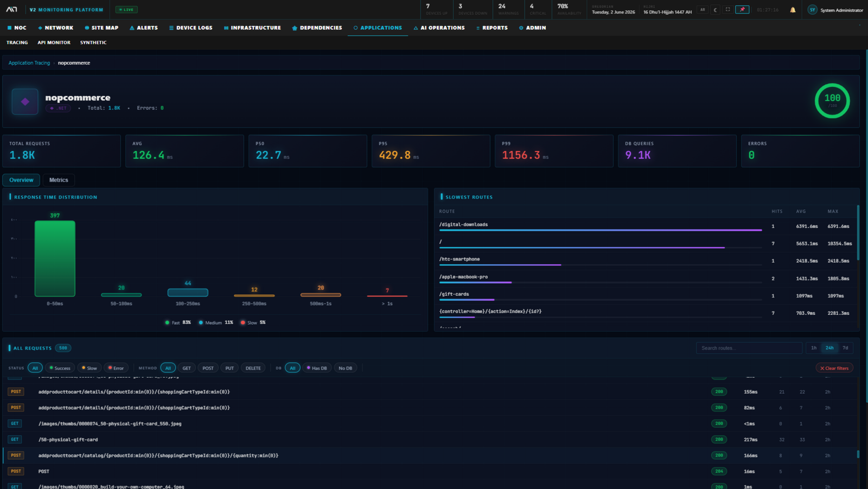Switch to the API Monitor sub-tab
868x489 pixels.
coord(54,42)
